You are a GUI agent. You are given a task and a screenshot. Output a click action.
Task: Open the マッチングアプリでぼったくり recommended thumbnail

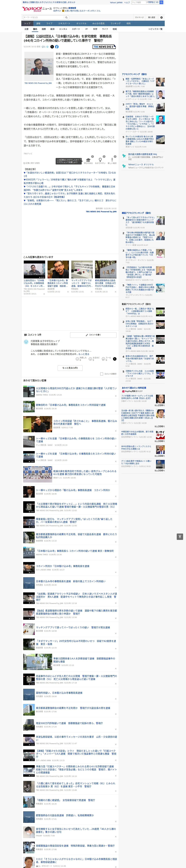pyautogui.click(x=82, y=269)
